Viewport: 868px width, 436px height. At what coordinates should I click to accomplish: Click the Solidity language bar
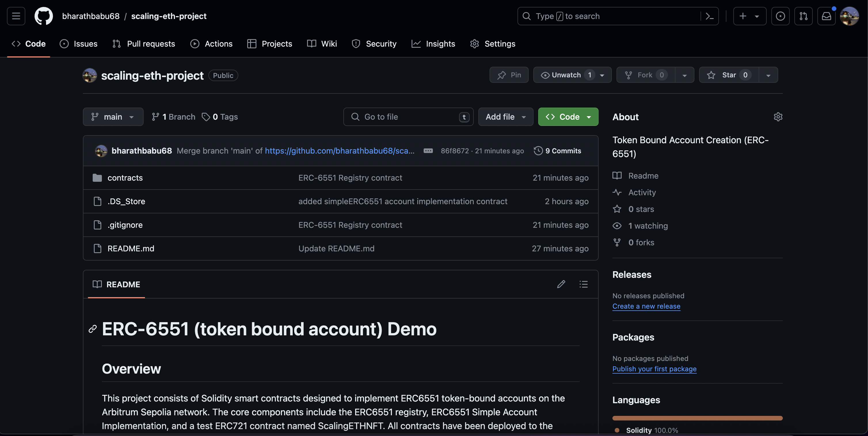(x=697, y=418)
